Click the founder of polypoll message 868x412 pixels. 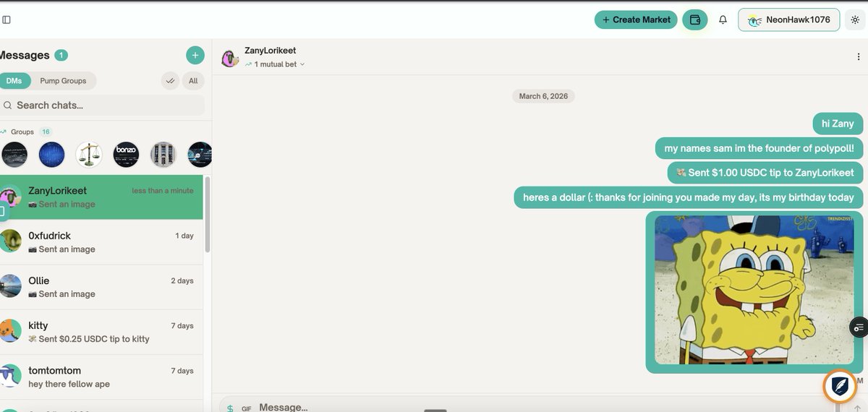coord(759,148)
